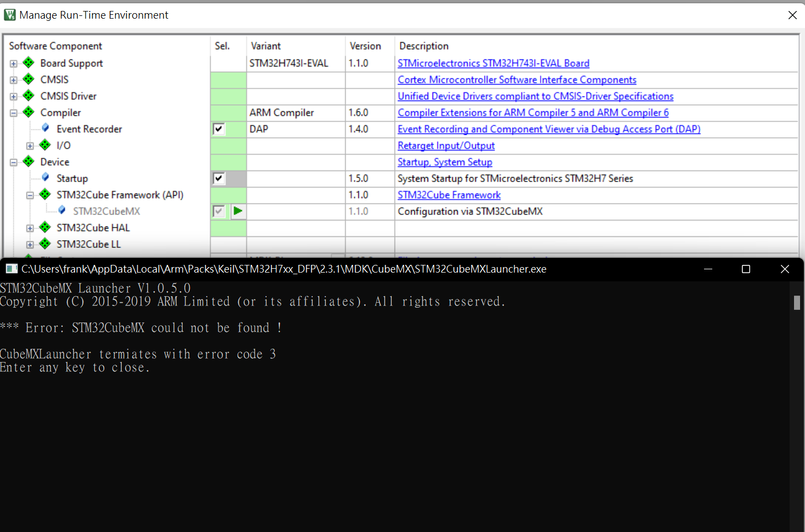Click the Board Support component diamond icon

coord(29,63)
